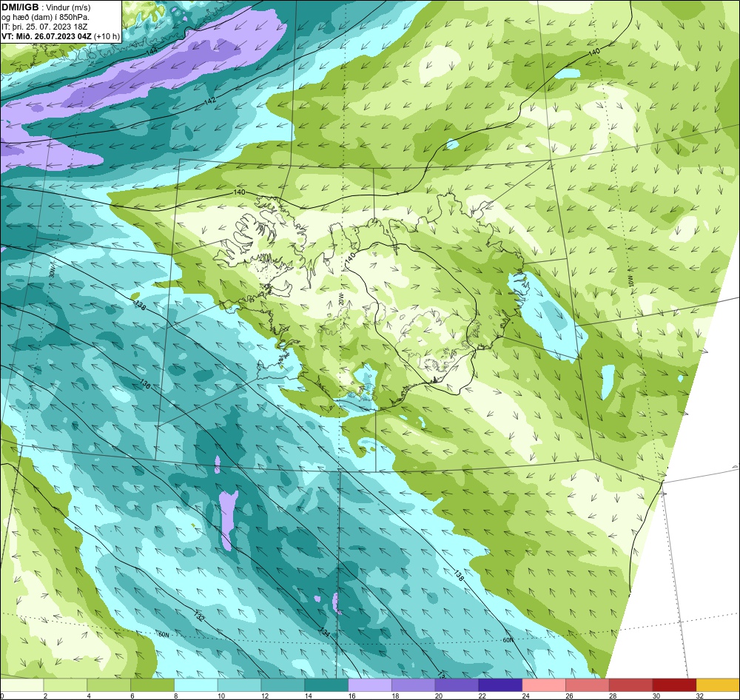This screenshot has width=740, height=700.
Task: Click the 12–14 m/s teal legend swatch
Action: coord(283,685)
